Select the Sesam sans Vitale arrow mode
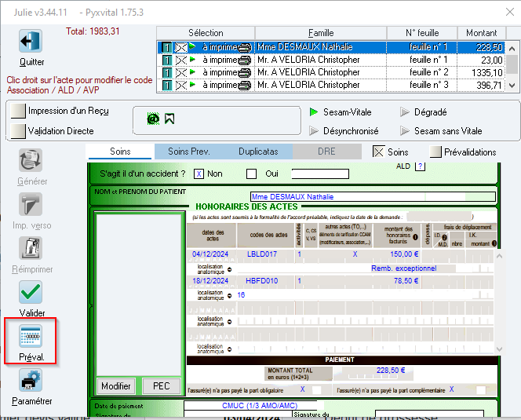Image resolution: width=521 pixels, height=420 pixels. click(404, 131)
